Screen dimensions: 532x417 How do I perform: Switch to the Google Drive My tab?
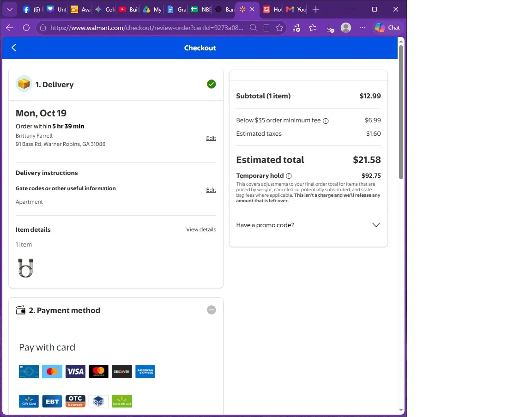152,10
